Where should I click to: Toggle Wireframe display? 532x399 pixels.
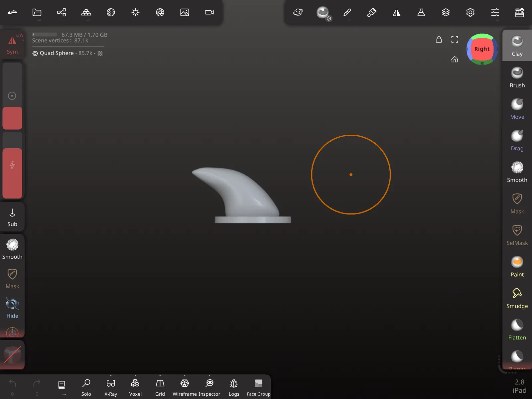pyautogui.click(x=185, y=388)
